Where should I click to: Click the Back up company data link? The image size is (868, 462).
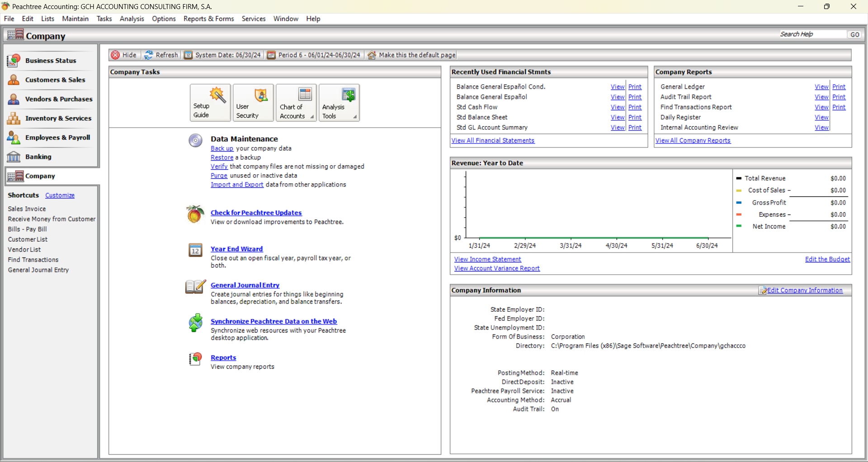click(x=222, y=148)
